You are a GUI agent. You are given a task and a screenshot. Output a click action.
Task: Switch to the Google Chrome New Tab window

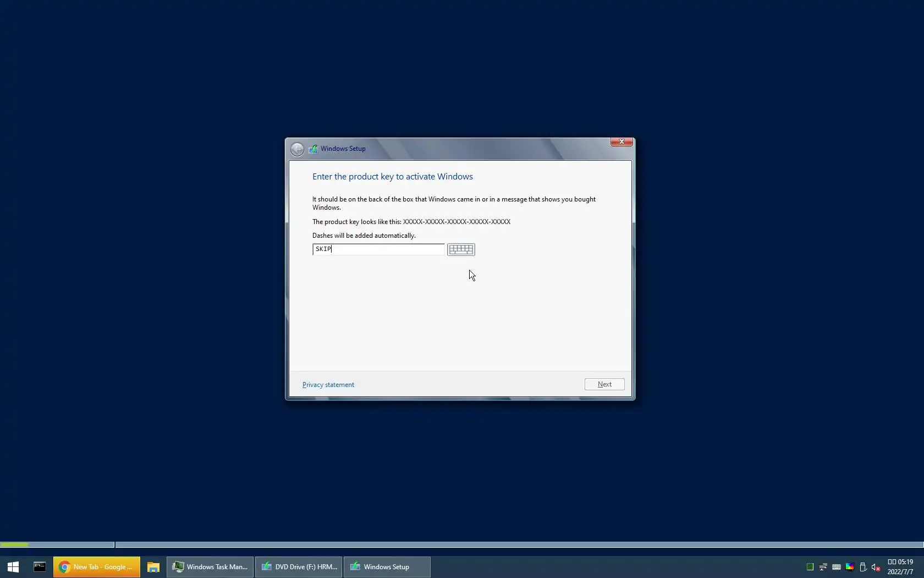(97, 566)
